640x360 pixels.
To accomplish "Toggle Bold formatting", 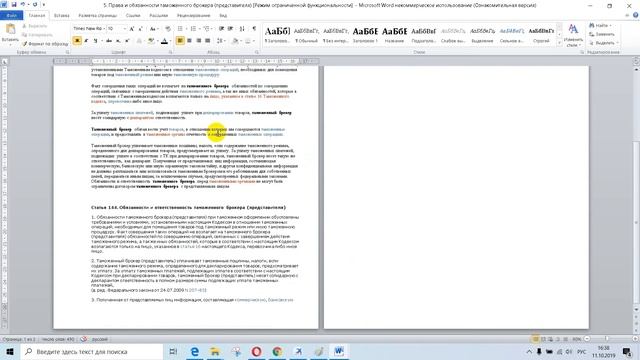I will pos(77,40).
